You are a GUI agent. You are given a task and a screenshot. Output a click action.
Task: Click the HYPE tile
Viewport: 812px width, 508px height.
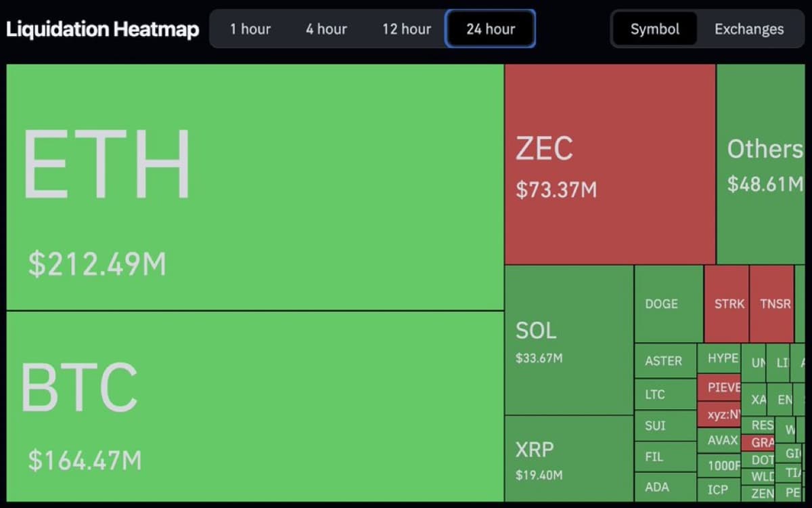pos(722,358)
